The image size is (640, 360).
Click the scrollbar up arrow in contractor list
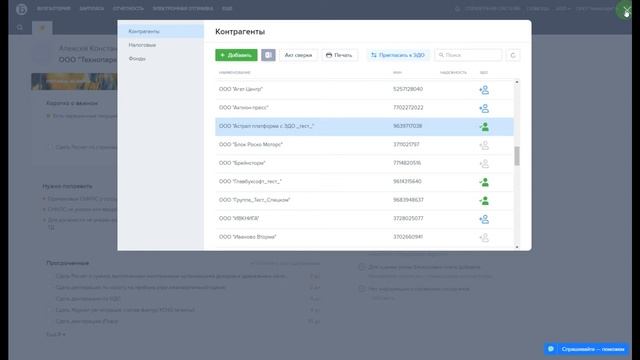tap(517, 82)
